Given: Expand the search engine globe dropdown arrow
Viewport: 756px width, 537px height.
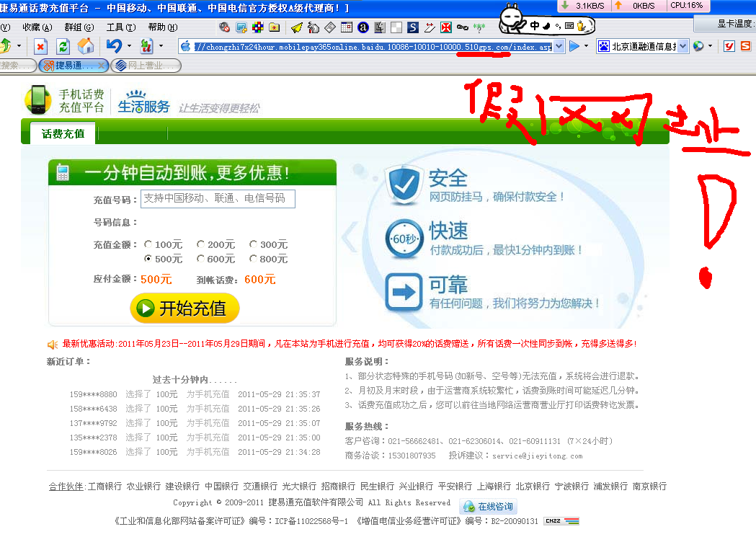Looking at the screenshot, I should tap(710, 46).
